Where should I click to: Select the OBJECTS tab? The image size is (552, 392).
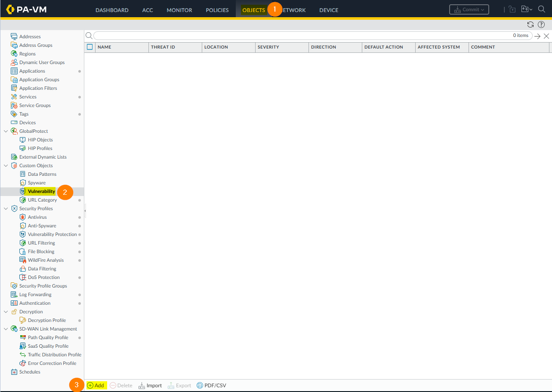click(254, 10)
